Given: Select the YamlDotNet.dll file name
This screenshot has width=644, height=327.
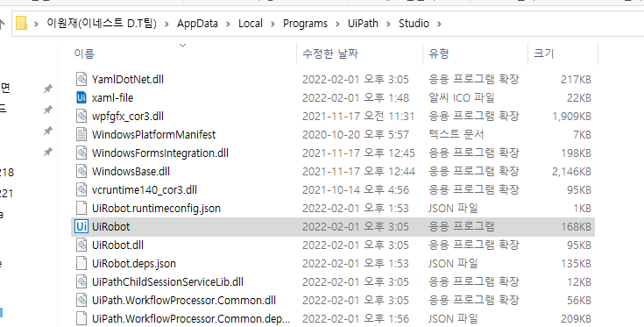Looking at the screenshot, I should coord(128,79).
